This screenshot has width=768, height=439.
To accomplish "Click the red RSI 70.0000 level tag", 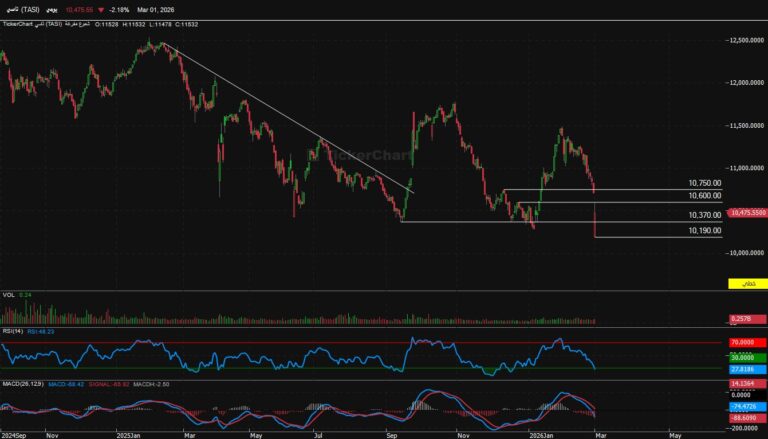I will [x=746, y=343].
